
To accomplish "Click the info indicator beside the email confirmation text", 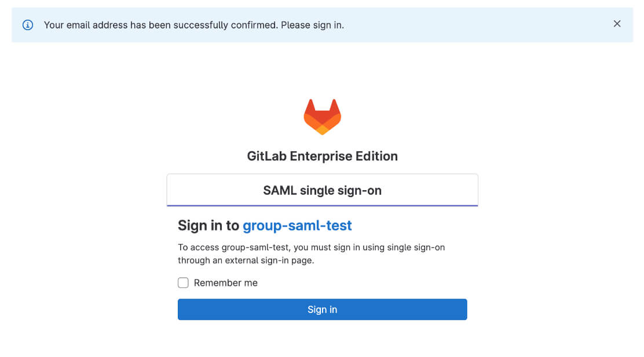I will 27,25.
